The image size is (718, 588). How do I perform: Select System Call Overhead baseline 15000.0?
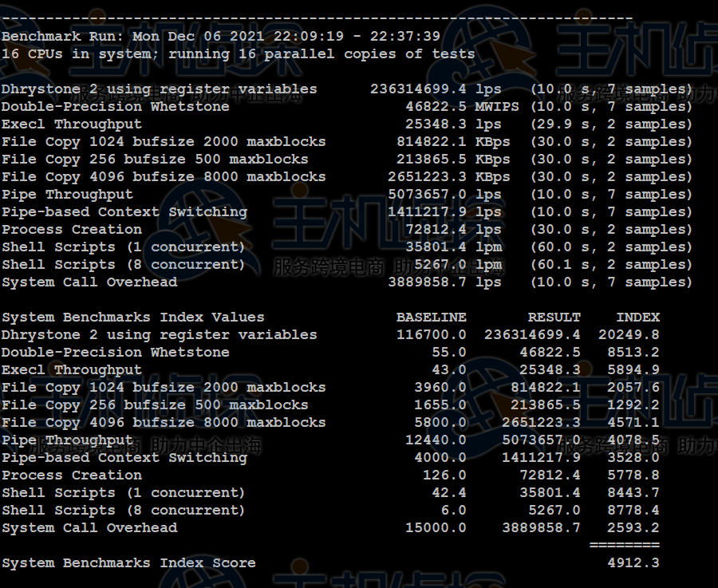click(x=436, y=528)
